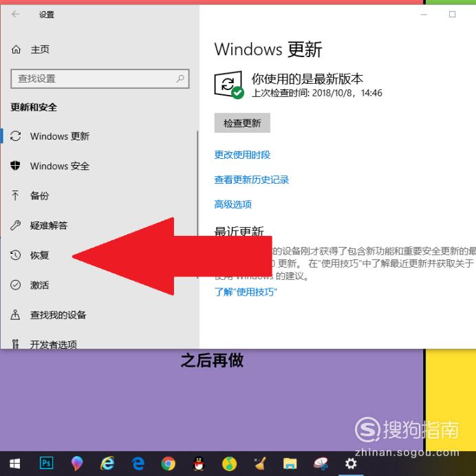Launch Photoshop from the taskbar
The height and width of the screenshot is (476, 476).
point(47,464)
